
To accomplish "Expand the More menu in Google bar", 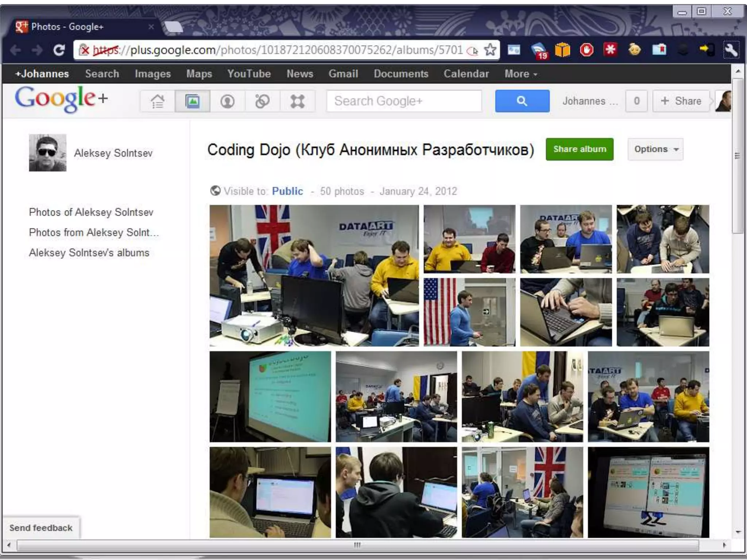I will 520,74.
